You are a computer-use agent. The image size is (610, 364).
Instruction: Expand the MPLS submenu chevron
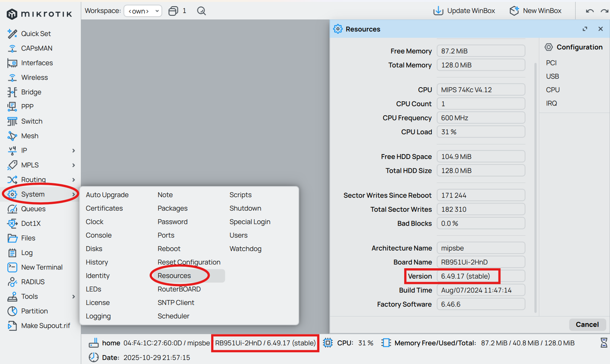coord(74,165)
